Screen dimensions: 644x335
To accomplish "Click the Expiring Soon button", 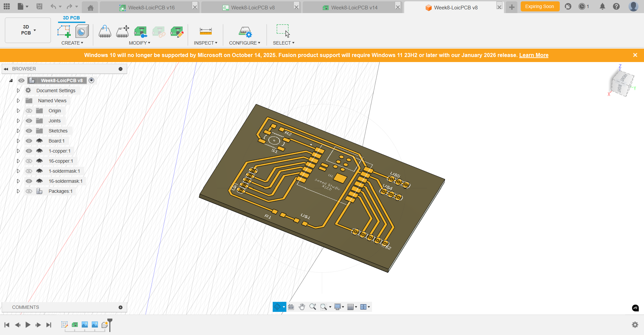I will (x=540, y=6).
